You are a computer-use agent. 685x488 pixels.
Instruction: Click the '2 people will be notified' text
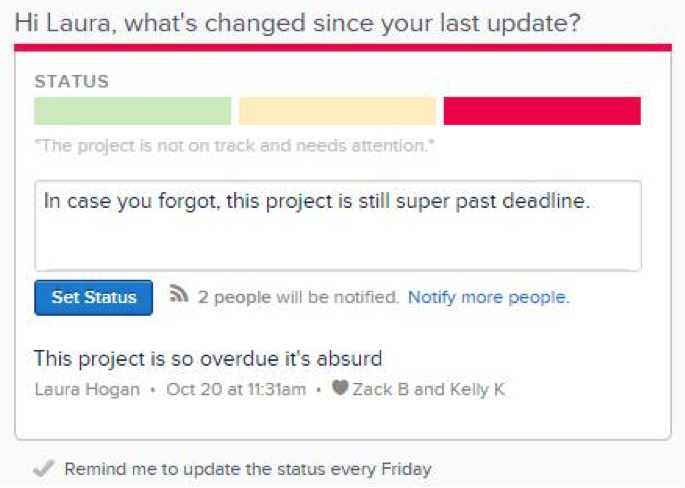pyautogui.click(x=298, y=298)
